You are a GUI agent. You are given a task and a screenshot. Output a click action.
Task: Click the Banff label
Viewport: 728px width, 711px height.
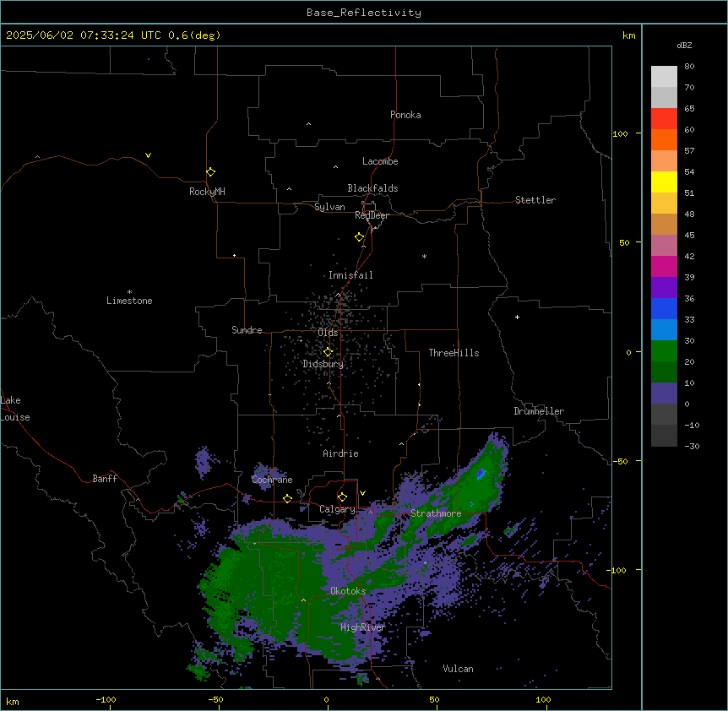point(105,479)
